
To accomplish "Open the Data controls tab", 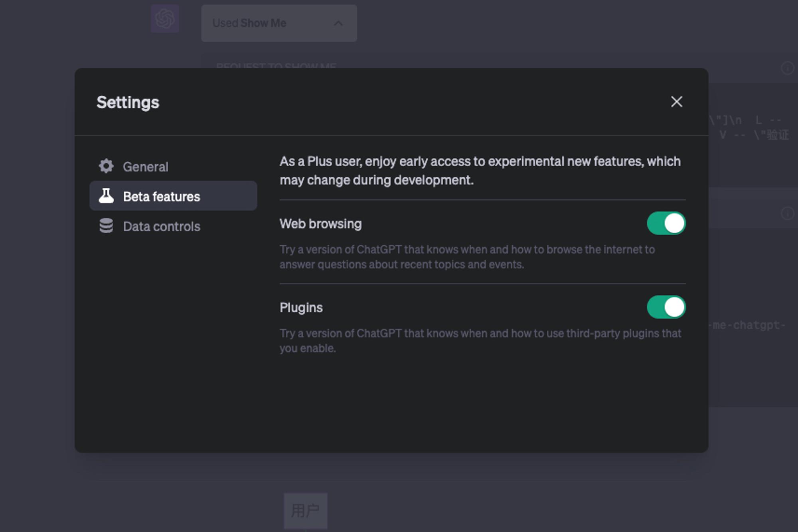I will (x=173, y=226).
